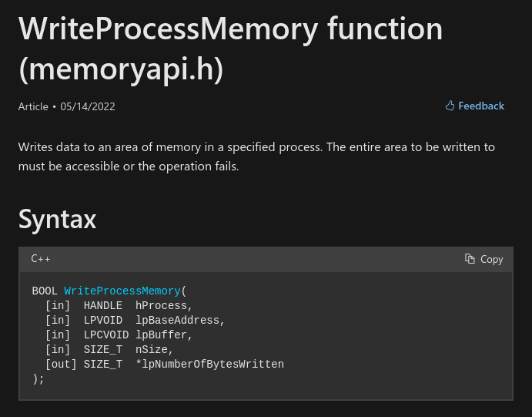
Task: Click the Copy code icon
Action: click(x=470, y=259)
